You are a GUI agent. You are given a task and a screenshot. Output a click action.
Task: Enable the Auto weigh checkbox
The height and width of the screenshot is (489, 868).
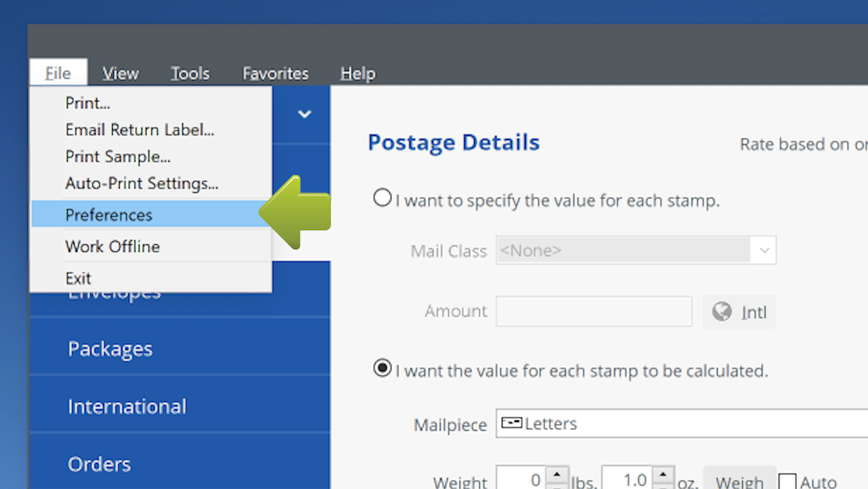tap(787, 480)
